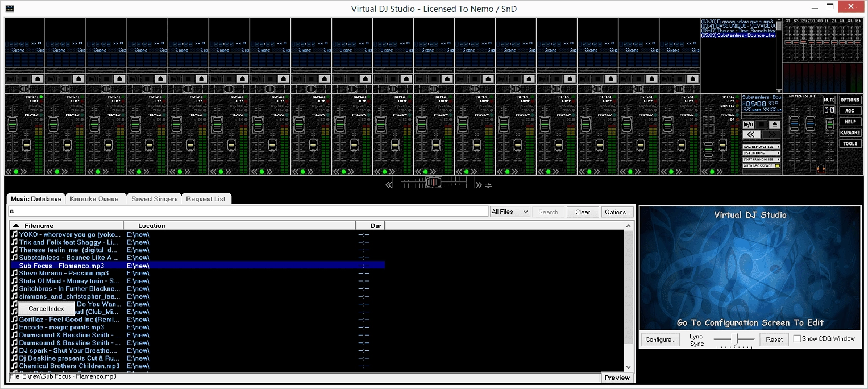Open the OPTIONS panel

pyautogui.click(x=850, y=100)
